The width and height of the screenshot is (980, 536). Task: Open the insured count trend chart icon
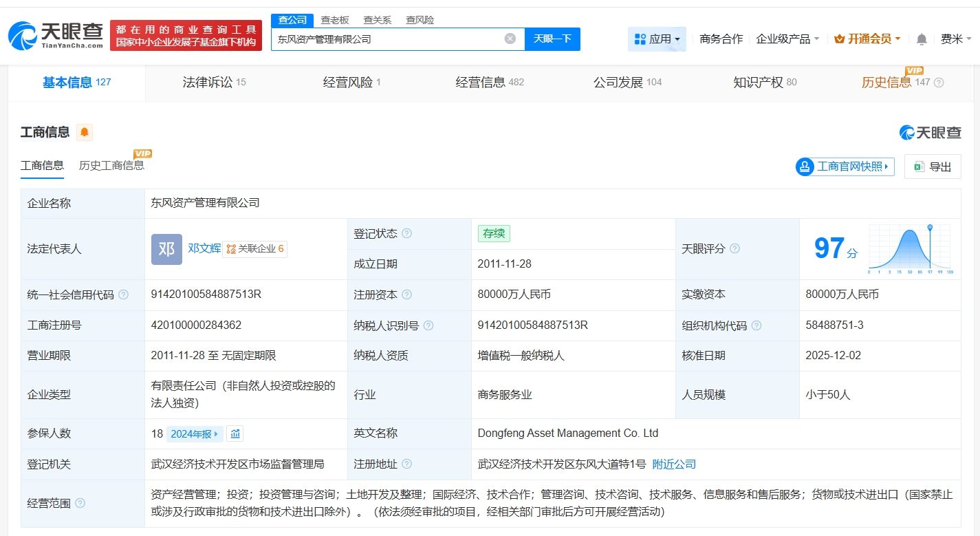[235, 433]
